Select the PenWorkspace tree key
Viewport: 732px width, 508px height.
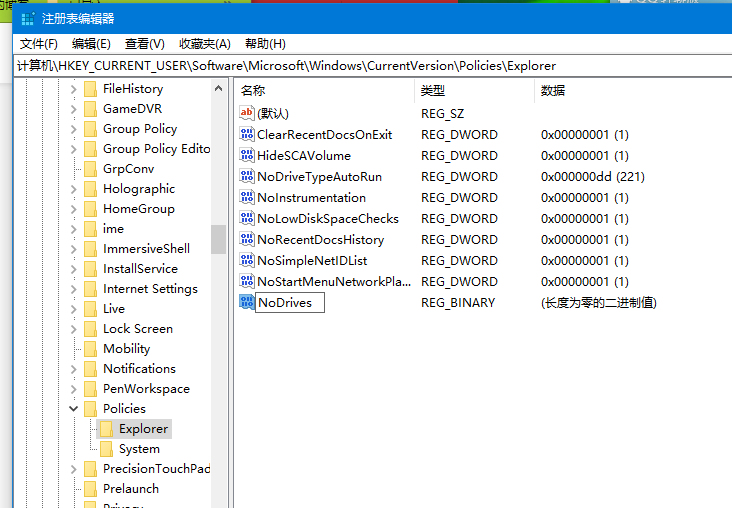[146, 389]
